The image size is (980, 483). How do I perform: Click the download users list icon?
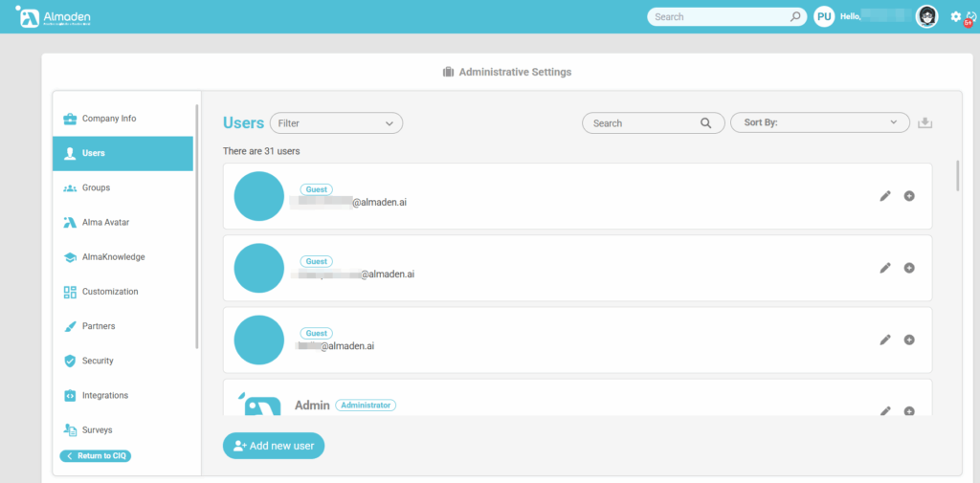click(924, 122)
